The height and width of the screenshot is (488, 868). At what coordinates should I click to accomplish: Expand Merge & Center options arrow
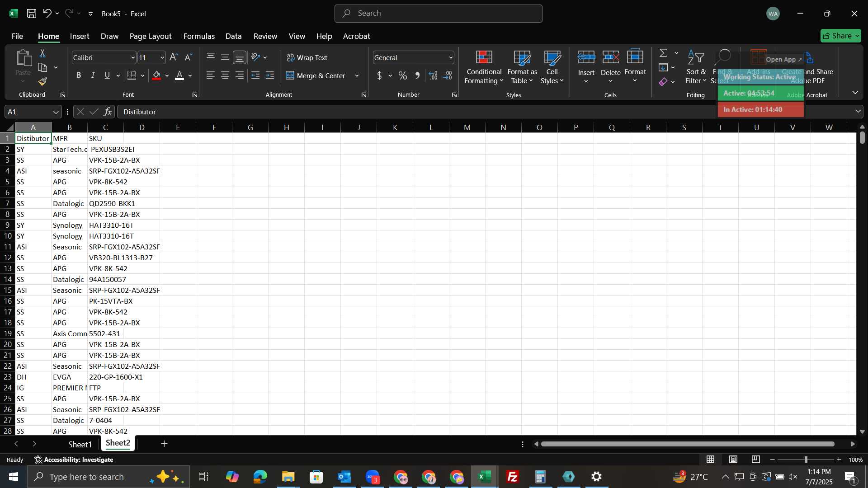tap(357, 76)
